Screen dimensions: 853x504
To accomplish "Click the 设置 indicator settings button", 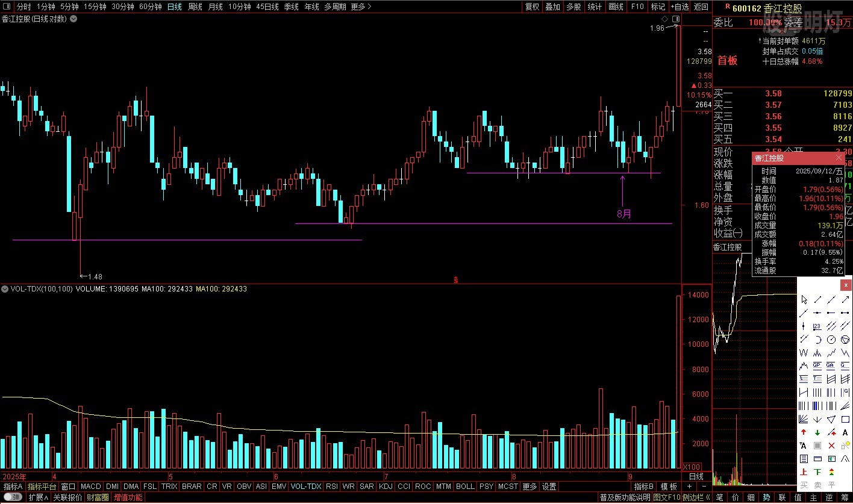I will click(549, 487).
